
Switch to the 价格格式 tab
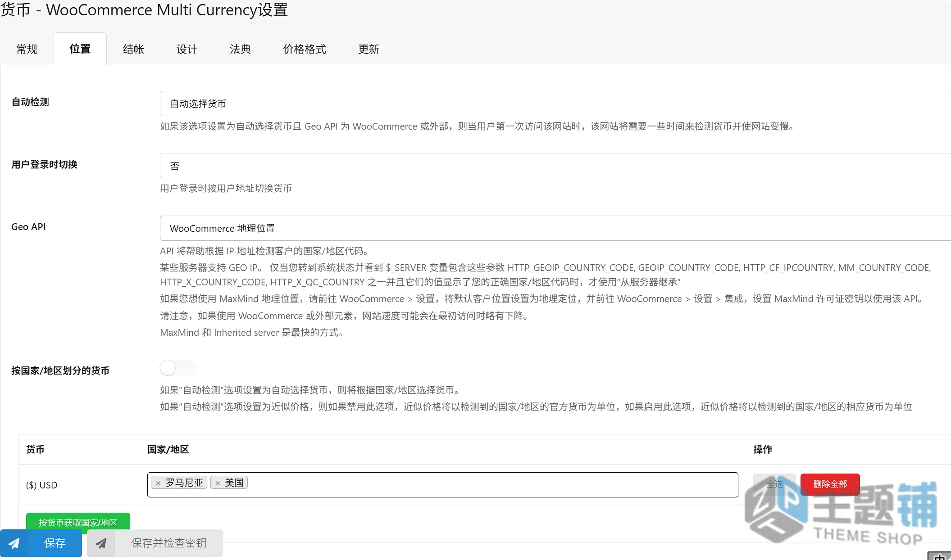[x=305, y=49]
